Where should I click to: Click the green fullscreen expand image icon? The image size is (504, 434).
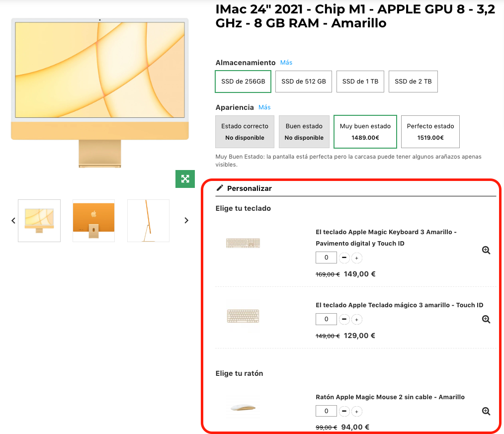coord(185,179)
